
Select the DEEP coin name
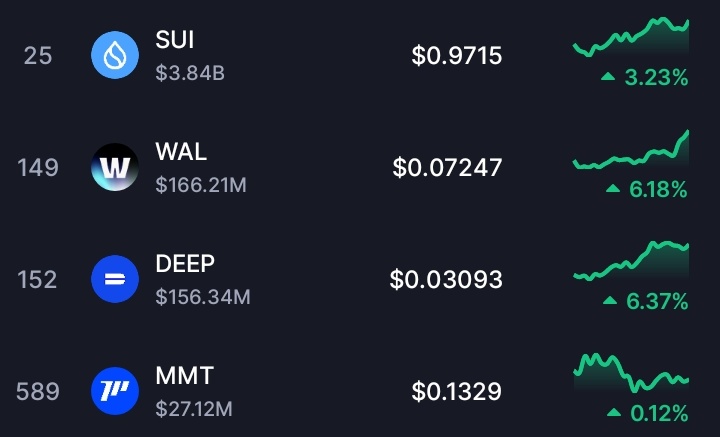[x=185, y=264]
